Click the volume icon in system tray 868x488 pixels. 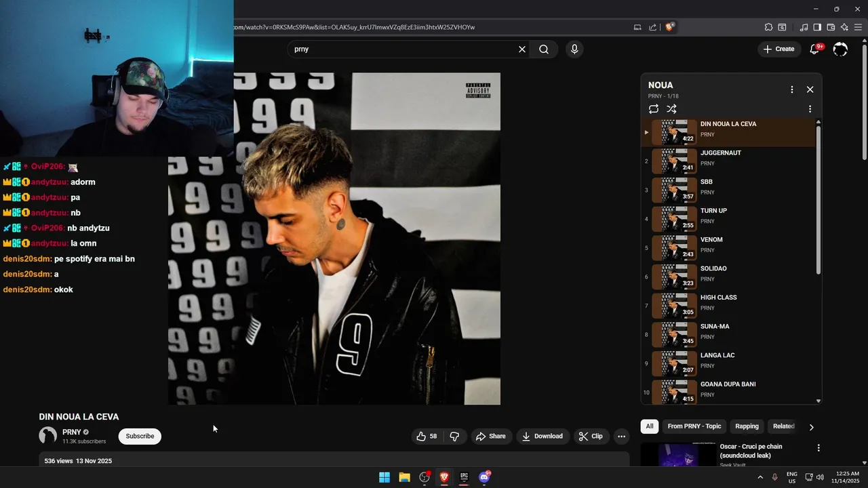[820, 477]
